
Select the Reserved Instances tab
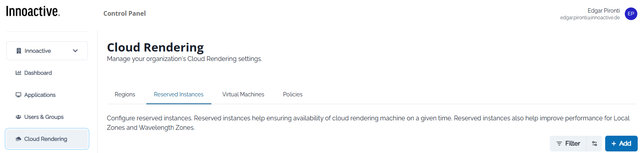(x=179, y=94)
